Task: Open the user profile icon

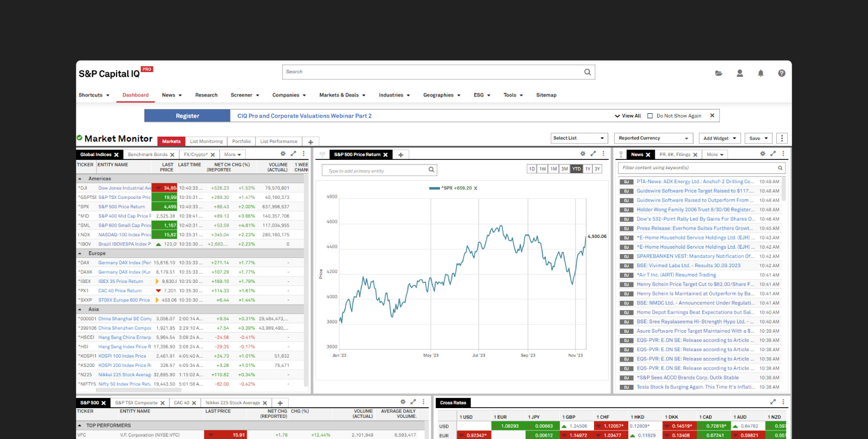Action: [x=739, y=73]
